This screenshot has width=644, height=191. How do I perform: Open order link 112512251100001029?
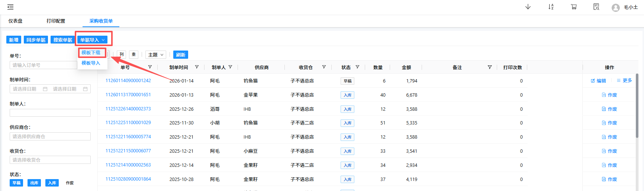(x=128, y=123)
